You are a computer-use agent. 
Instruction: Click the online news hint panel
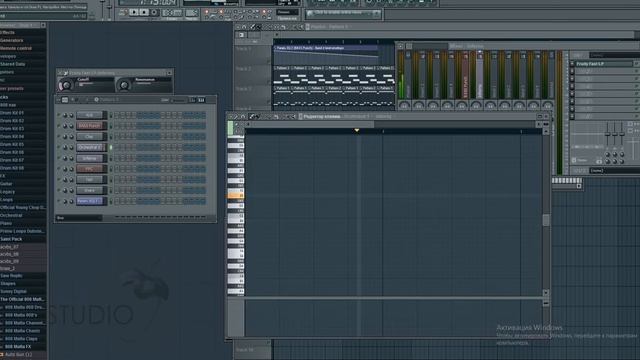(x=343, y=13)
